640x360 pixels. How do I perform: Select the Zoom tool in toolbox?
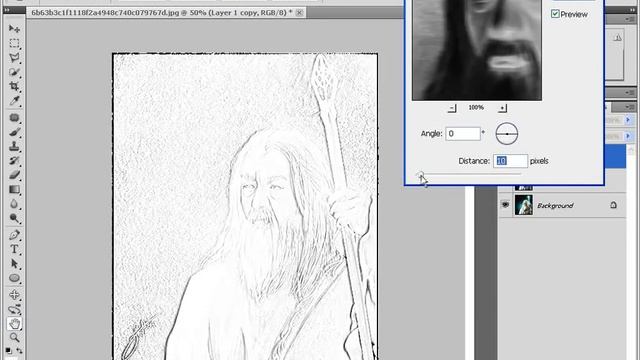pos(14,338)
